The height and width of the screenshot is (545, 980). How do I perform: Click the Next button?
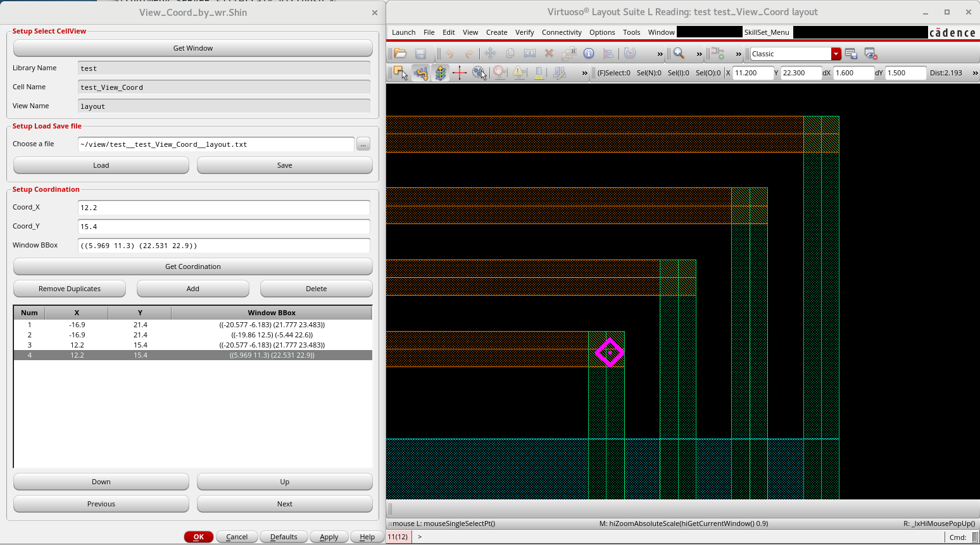[285, 504]
